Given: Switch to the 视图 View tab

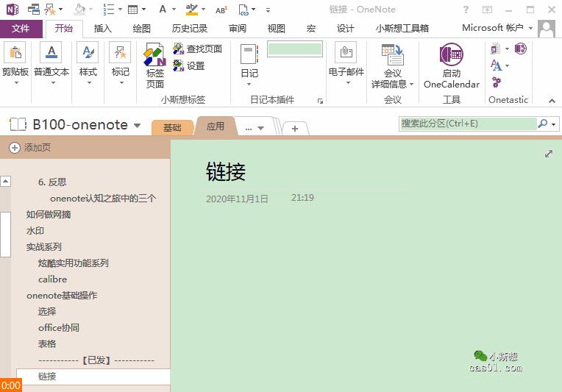Looking at the screenshot, I should tap(276, 28).
